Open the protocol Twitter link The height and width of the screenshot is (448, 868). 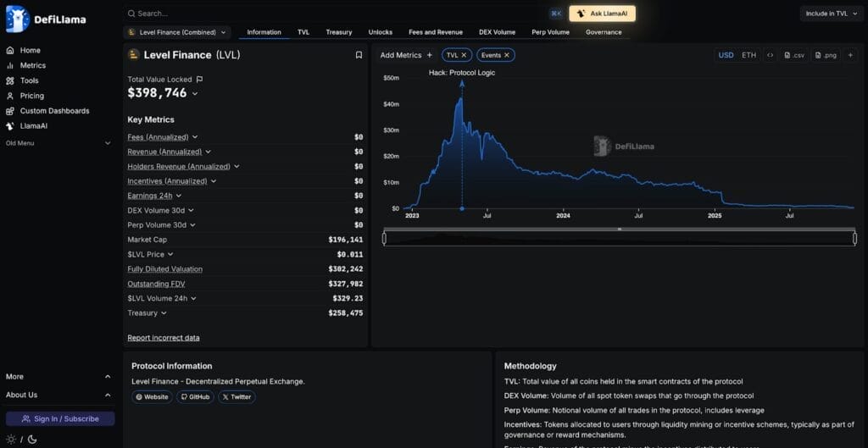(x=237, y=396)
